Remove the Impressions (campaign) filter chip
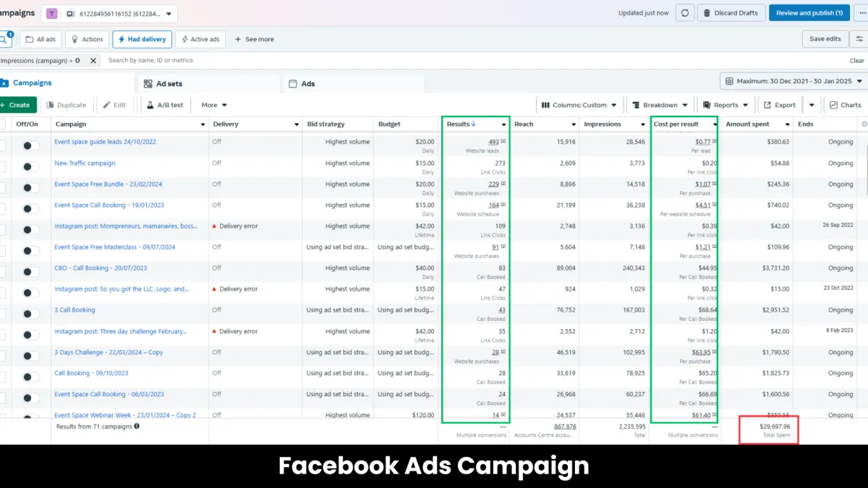The height and width of the screenshot is (488, 868). (93, 61)
